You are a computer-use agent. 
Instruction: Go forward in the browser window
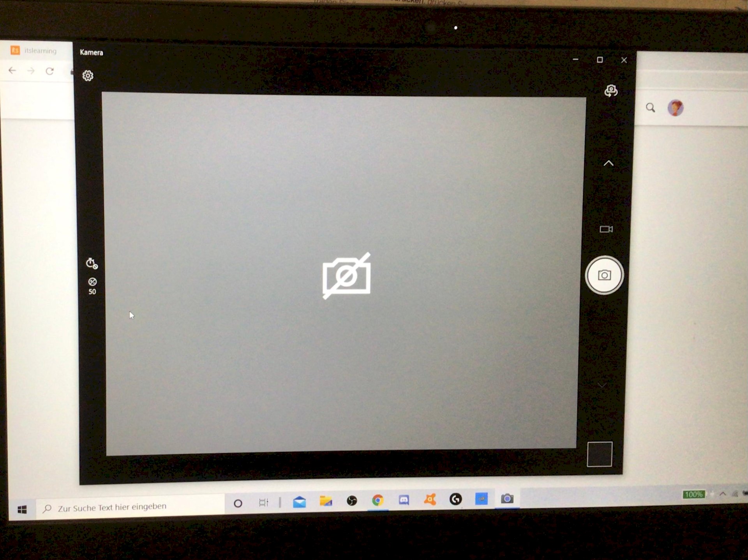click(31, 71)
